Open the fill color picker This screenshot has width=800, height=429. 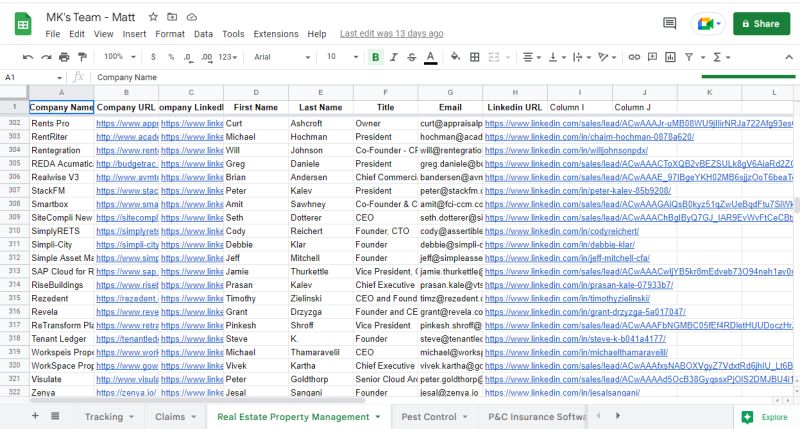tap(455, 57)
